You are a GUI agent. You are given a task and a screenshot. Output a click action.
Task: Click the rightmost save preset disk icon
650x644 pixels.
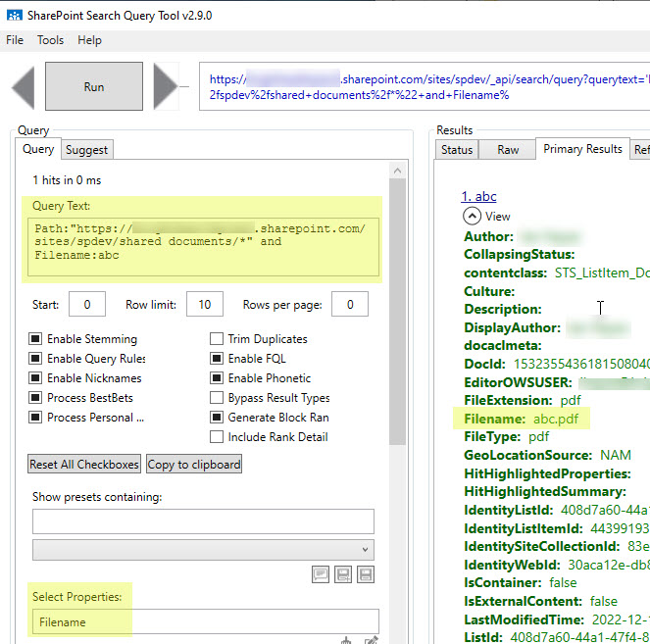[368, 574]
